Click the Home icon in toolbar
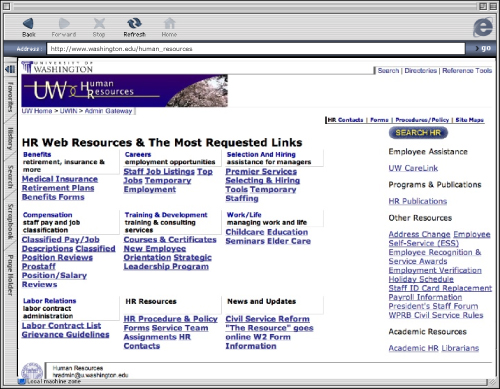Screen dimensions: 500x389 point(169,23)
